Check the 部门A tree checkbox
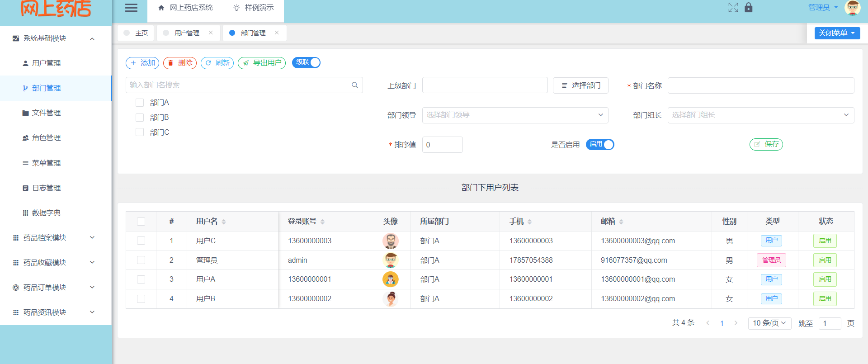The image size is (868, 364). [140, 103]
